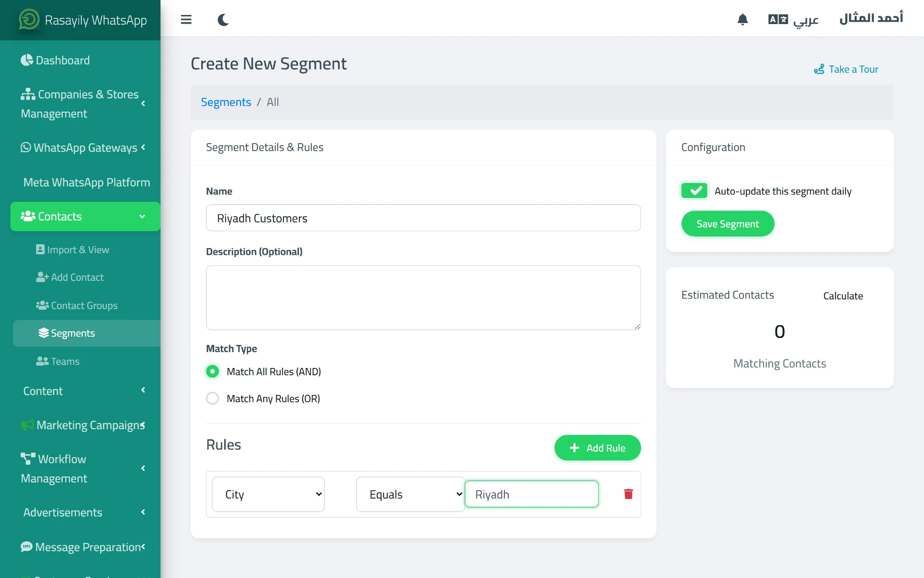Click the language translate icon
This screenshot has height=578, width=924.
pyautogui.click(x=778, y=19)
